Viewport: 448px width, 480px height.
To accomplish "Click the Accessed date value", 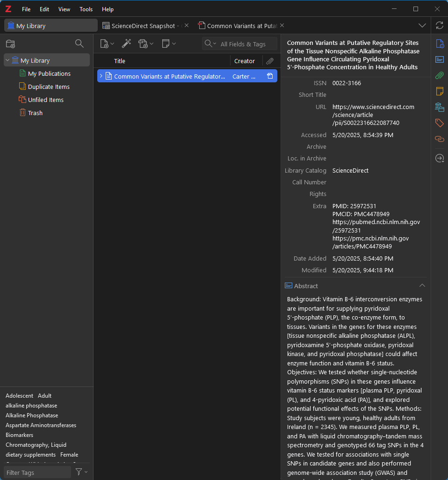I will pos(362,135).
